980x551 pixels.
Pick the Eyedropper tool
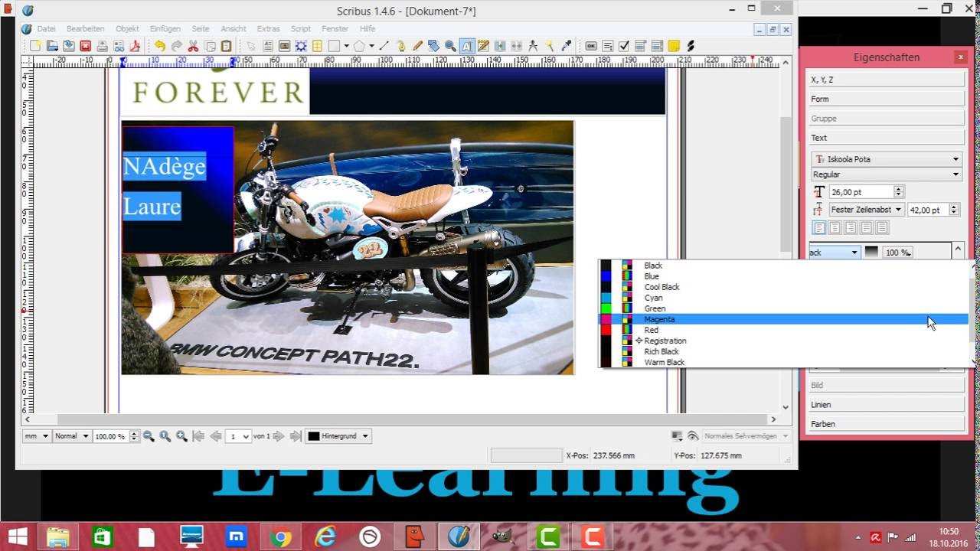tap(567, 46)
